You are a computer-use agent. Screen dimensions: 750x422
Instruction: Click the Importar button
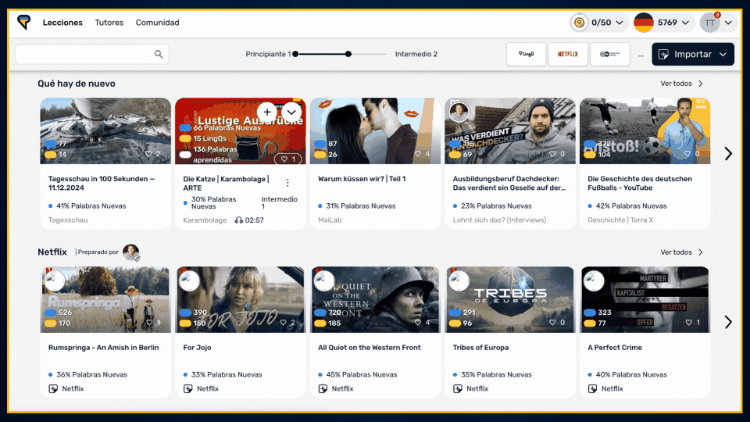693,54
